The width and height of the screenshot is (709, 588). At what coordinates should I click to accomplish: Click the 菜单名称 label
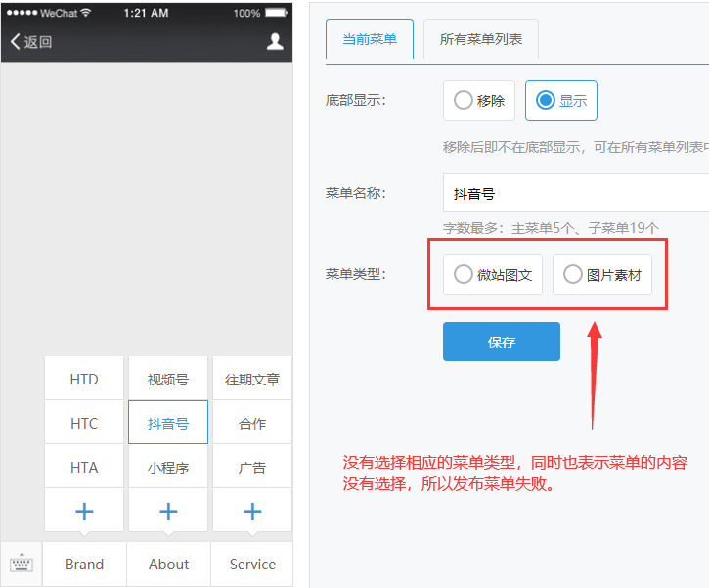356,193
